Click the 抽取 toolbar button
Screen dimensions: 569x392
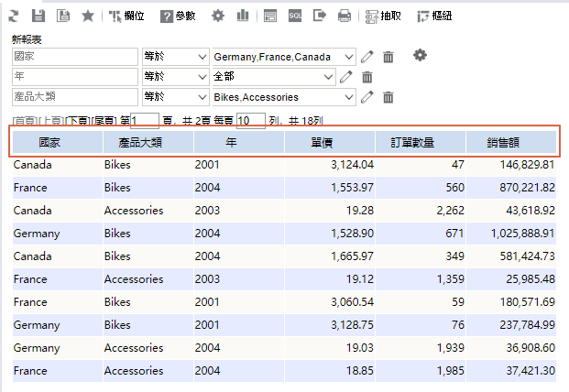383,16
